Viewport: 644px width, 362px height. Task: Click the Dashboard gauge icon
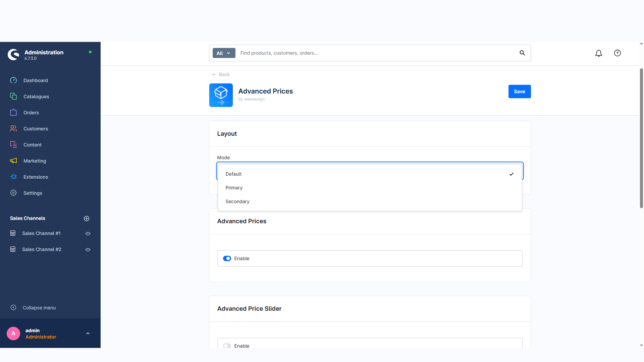(13, 80)
